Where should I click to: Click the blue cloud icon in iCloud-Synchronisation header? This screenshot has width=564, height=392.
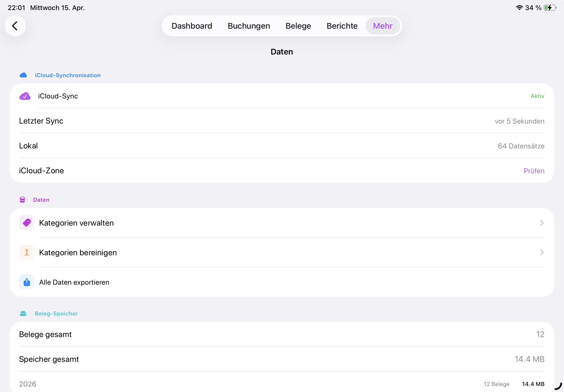coord(23,75)
